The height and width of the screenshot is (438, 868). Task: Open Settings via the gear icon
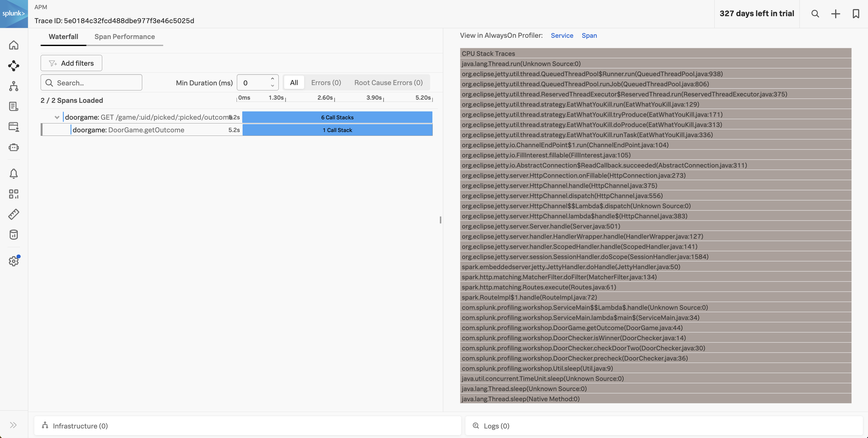14,261
